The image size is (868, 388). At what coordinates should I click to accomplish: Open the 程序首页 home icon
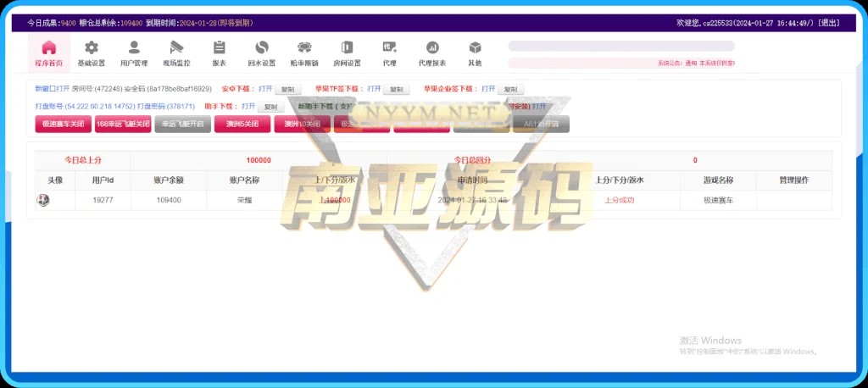click(x=49, y=48)
